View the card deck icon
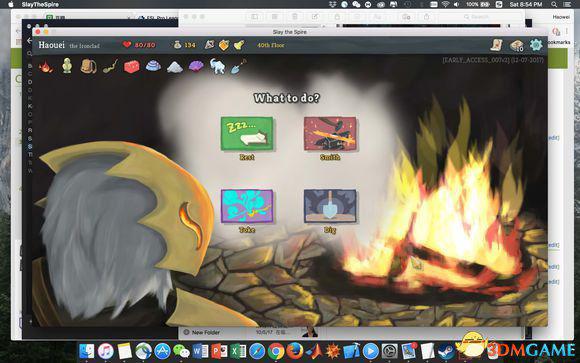Viewport: 580px width, 363px height. [x=517, y=45]
